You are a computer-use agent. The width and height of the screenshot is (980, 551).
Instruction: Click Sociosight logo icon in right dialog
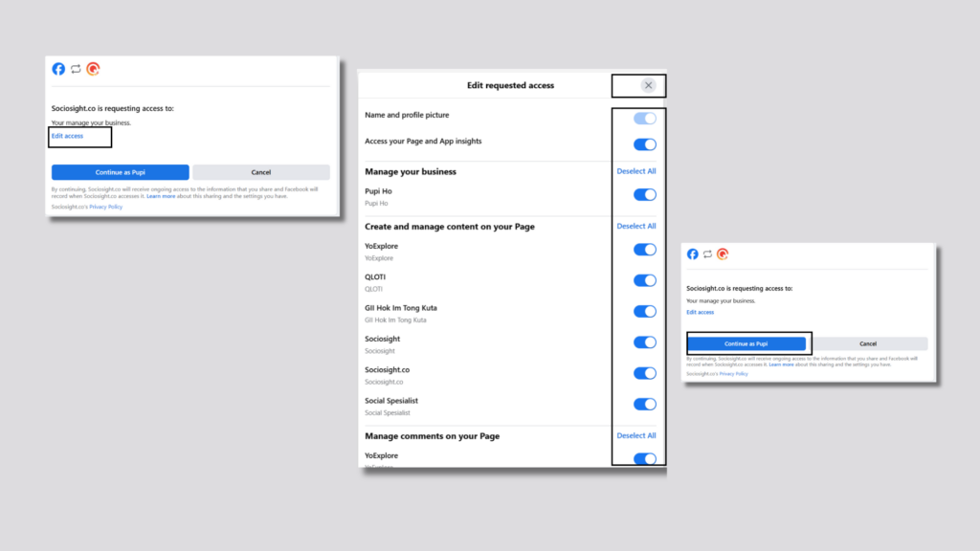click(723, 253)
